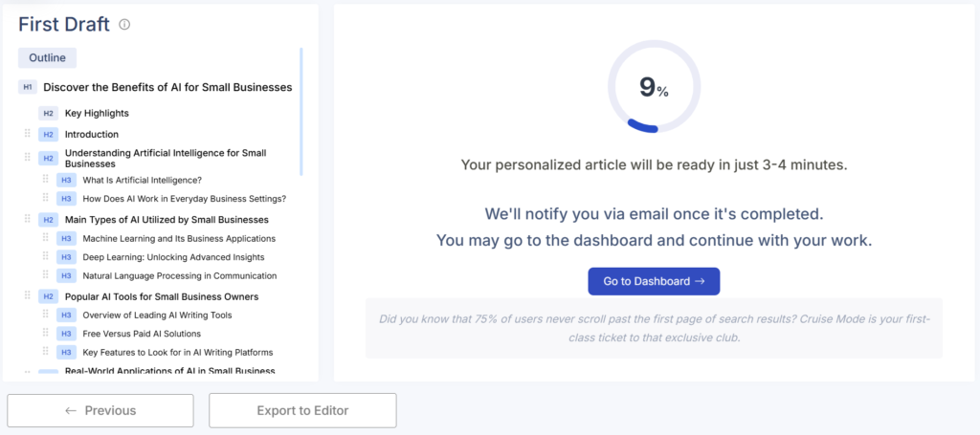Select Machine Learning and Its Business Applications
The width and height of the screenshot is (980, 435).
(x=179, y=238)
